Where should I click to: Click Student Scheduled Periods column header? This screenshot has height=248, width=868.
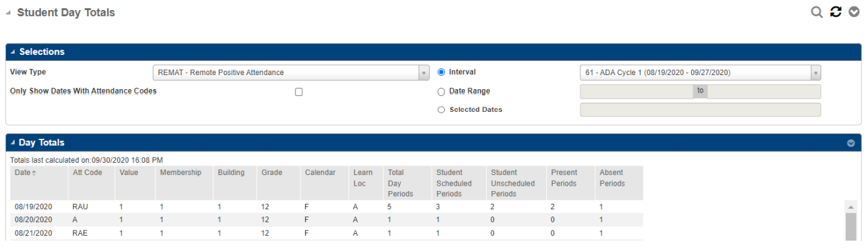[x=458, y=183]
